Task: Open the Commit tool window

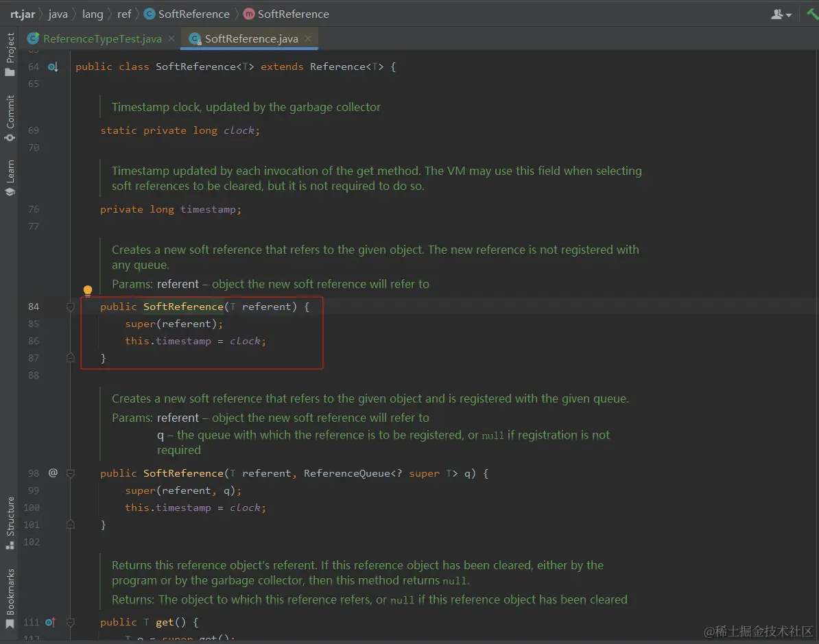Action: [x=10, y=118]
